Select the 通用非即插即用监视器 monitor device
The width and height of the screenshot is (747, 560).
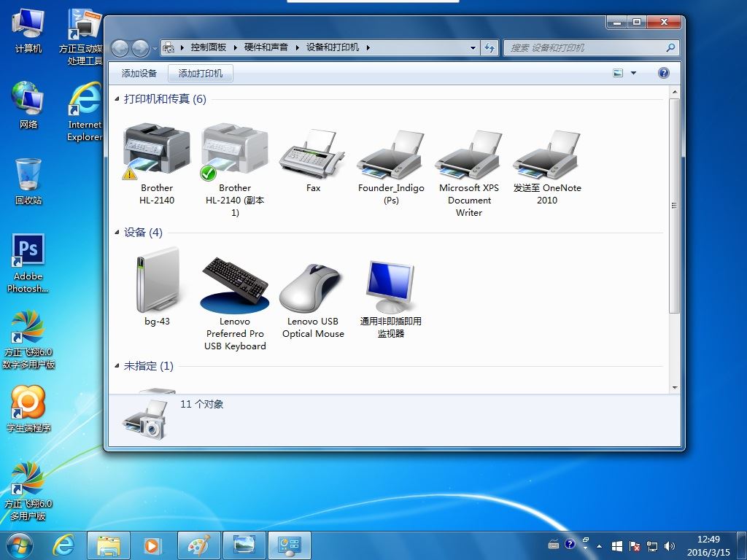(x=391, y=299)
